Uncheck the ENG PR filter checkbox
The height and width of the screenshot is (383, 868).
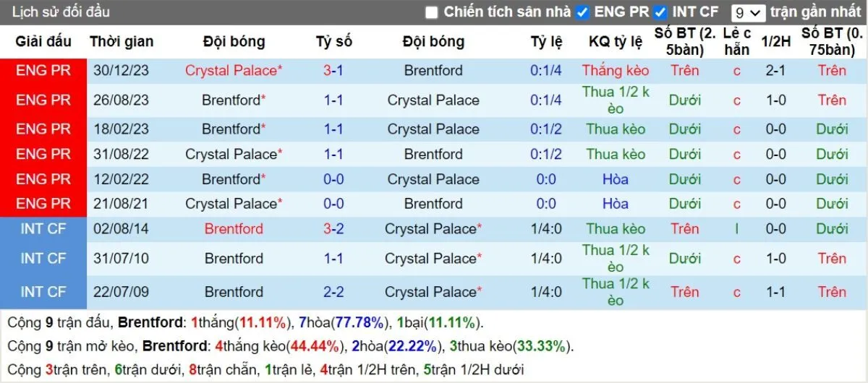tap(584, 12)
